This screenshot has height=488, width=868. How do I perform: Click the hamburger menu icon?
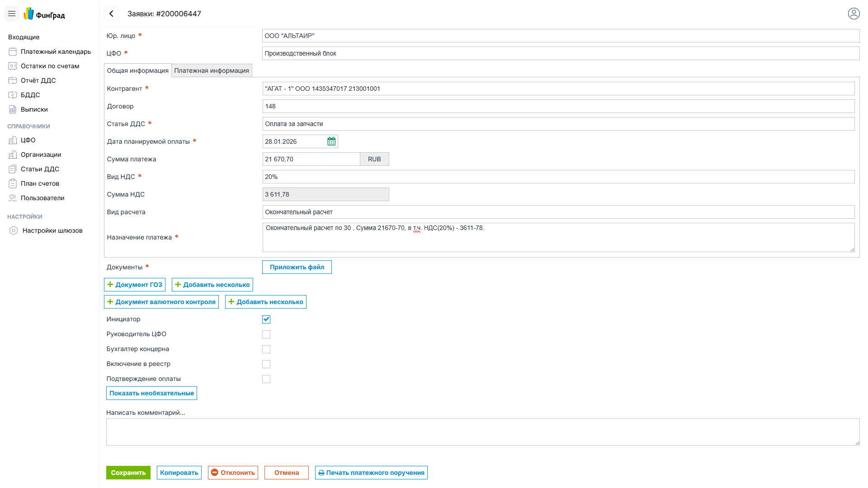point(12,14)
